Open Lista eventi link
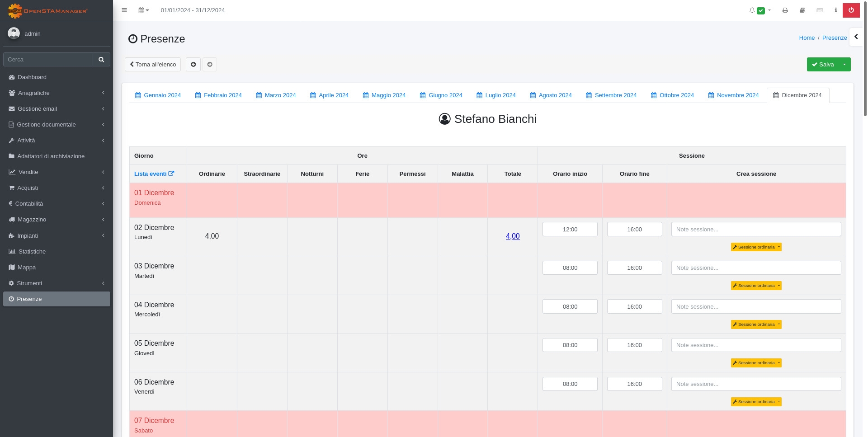The height and width of the screenshot is (437, 868). pyautogui.click(x=154, y=174)
